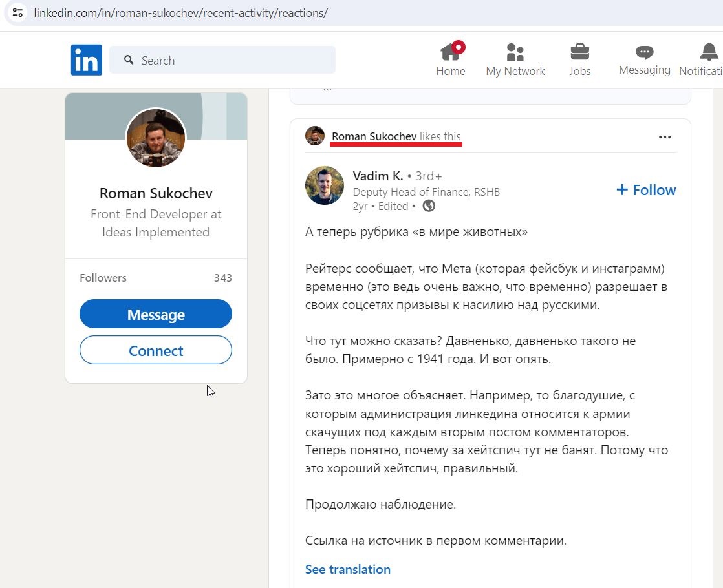The height and width of the screenshot is (588, 723).
Task: Click the globe public visibility icon
Action: [x=429, y=205]
